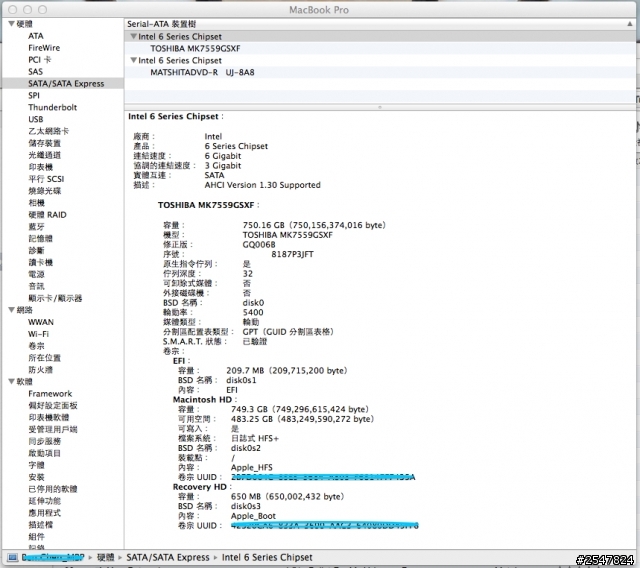Open the 描述檔 sidebar item
This screenshot has height=568, width=640.
tap(40, 524)
